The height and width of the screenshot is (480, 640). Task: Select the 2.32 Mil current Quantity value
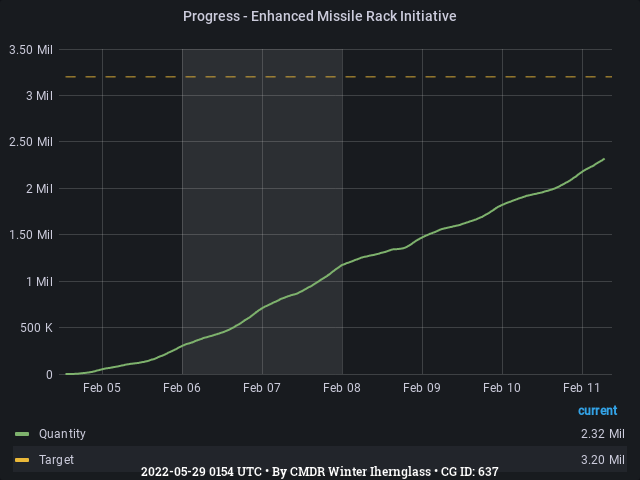[x=602, y=433]
